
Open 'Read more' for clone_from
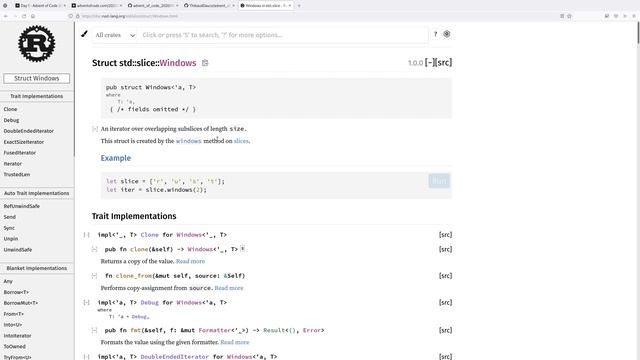pos(229,288)
